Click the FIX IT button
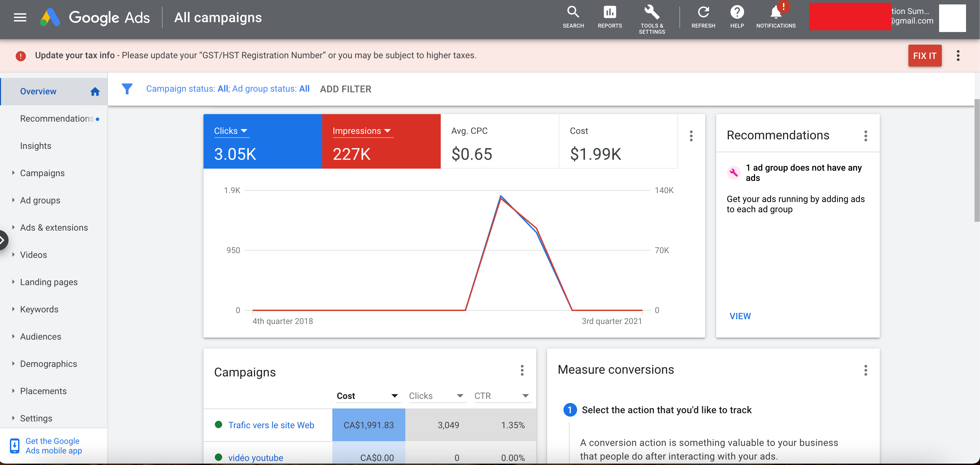 pos(924,56)
